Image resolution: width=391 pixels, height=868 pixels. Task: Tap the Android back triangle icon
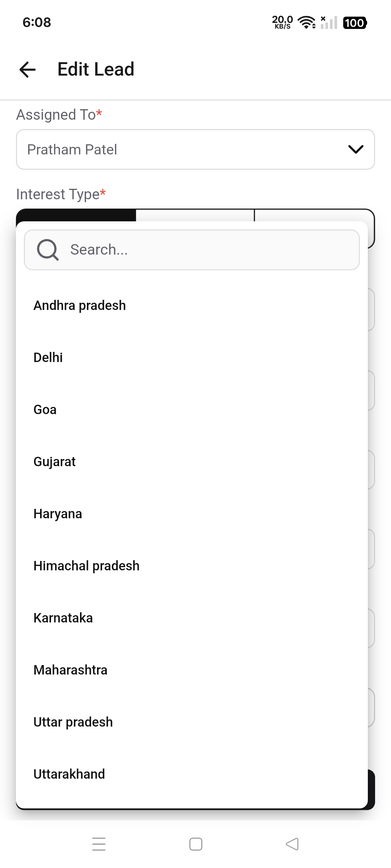pyautogui.click(x=292, y=844)
